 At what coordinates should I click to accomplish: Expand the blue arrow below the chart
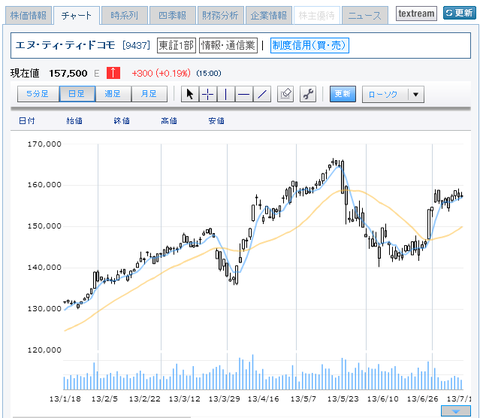(456, 411)
